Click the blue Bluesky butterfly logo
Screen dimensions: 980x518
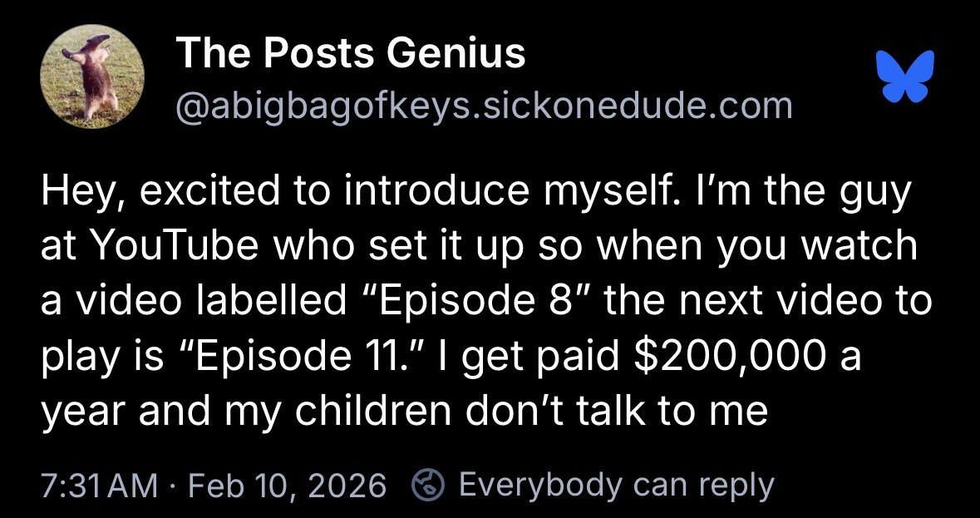904,76
